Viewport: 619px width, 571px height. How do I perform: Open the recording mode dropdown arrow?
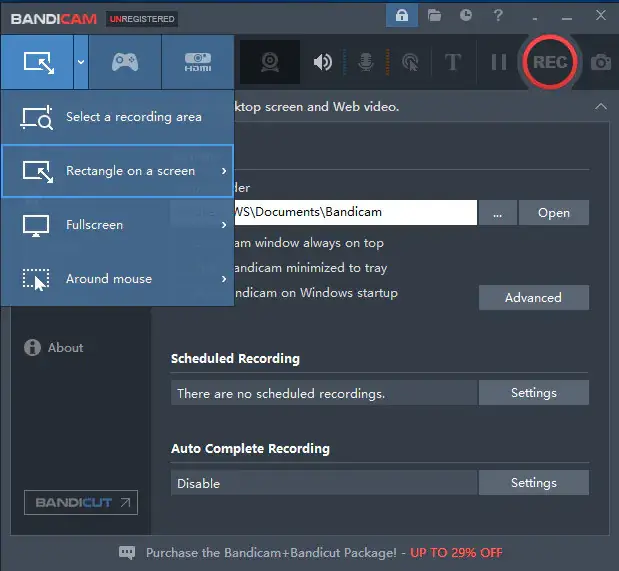(x=81, y=62)
